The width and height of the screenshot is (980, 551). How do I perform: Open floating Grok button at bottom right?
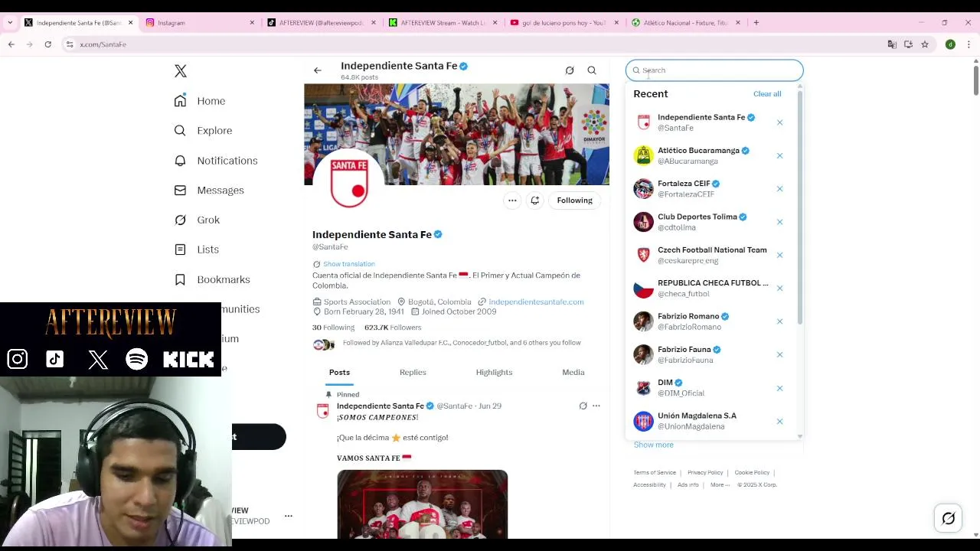pos(948,519)
